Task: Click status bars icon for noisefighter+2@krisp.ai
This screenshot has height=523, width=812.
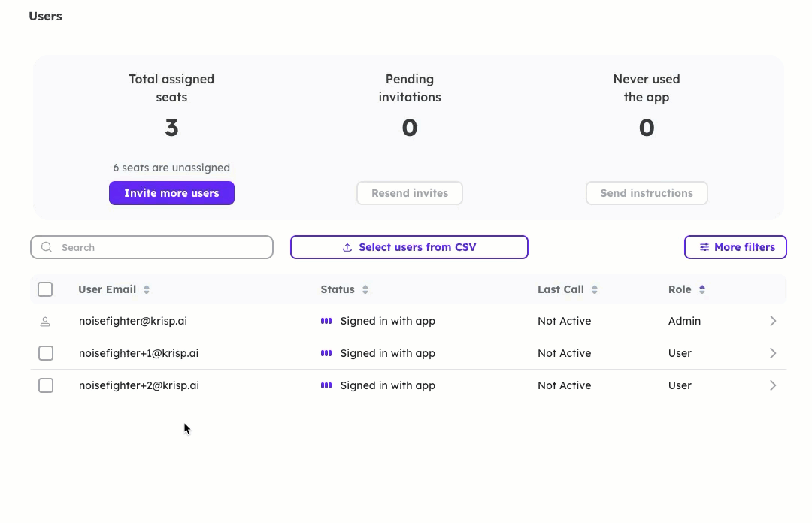Action: tap(326, 385)
